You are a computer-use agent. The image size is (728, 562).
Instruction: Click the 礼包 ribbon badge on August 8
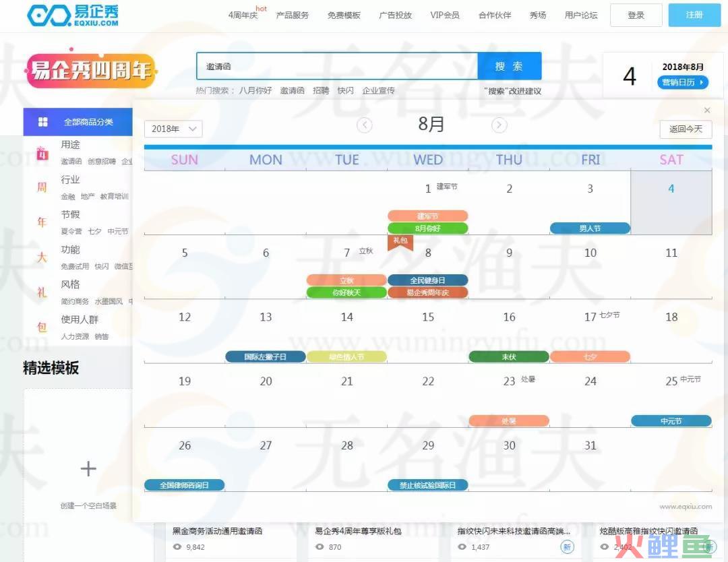[400, 242]
